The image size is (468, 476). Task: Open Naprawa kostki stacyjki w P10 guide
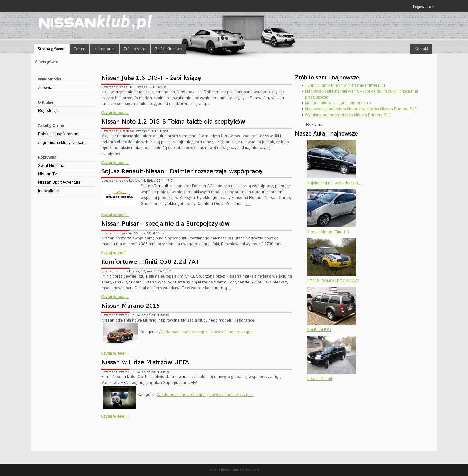tap(362, 94)
